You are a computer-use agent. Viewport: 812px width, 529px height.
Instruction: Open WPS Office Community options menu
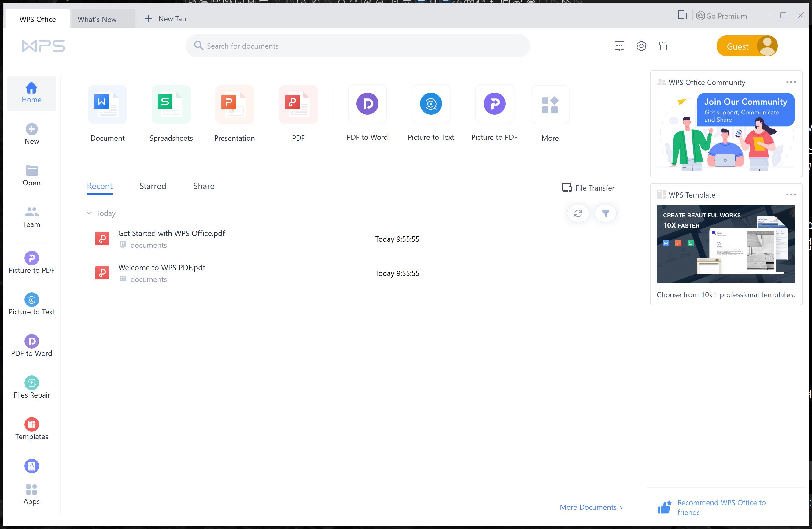pos(791,82)
